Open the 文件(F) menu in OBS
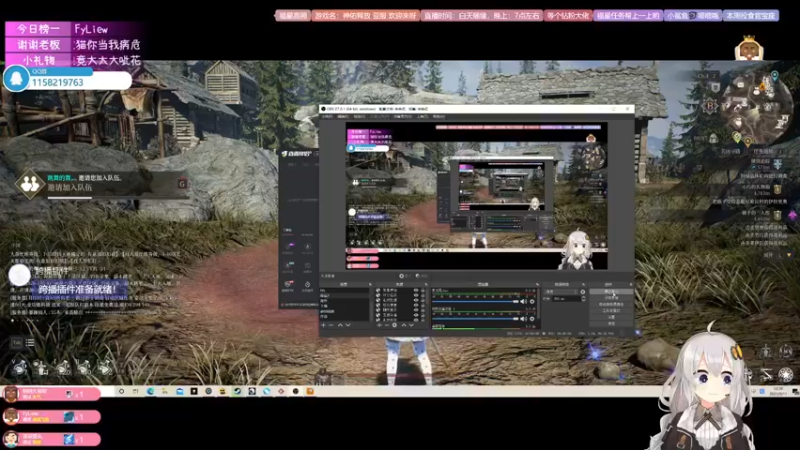 tap(327, 116)
